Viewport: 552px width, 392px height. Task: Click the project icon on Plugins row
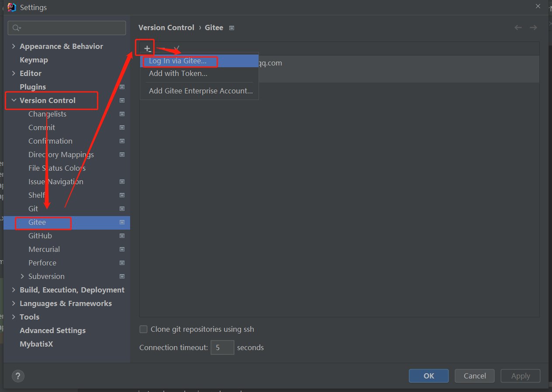[122, 87]
